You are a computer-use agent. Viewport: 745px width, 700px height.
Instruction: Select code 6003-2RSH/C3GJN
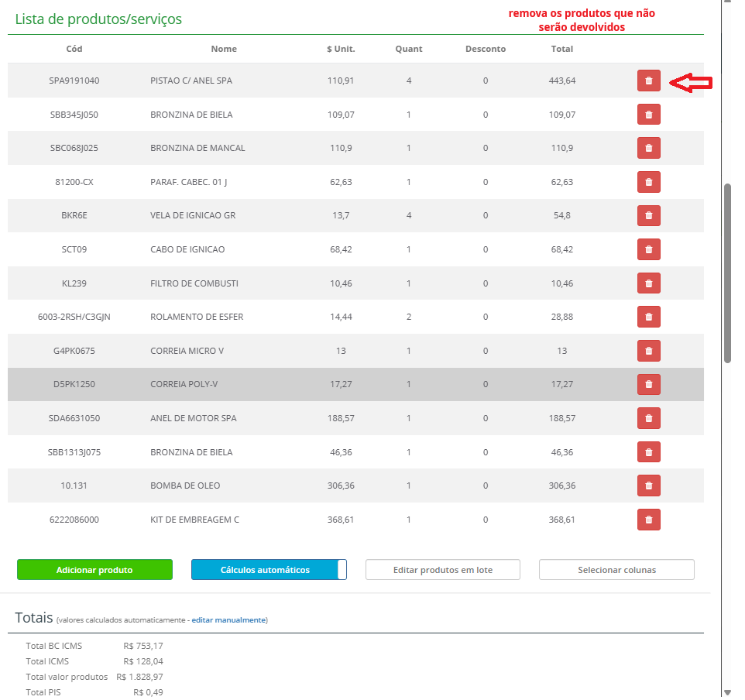coord(74,317)
